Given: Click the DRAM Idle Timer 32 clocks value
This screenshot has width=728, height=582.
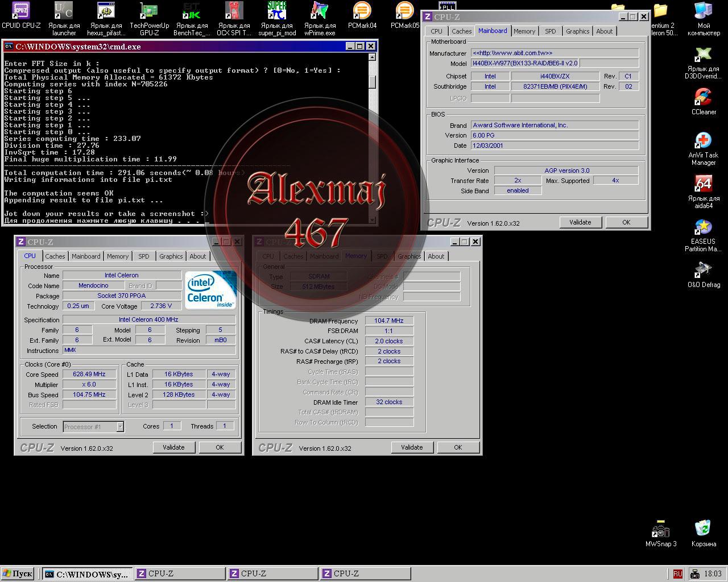Looking at the screenshot, I should coord(389,402).
